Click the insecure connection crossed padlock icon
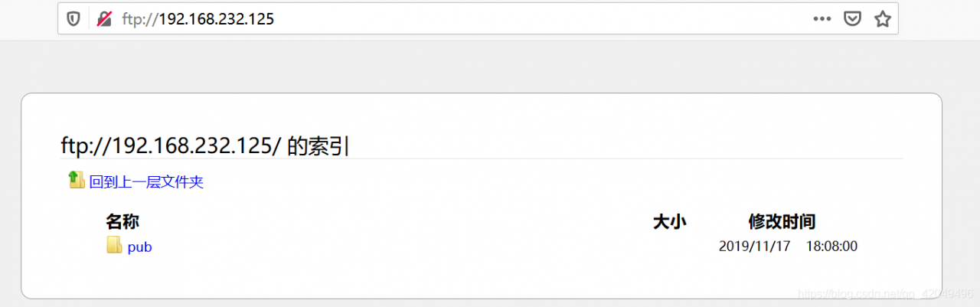This screenshot has width=980, height=307. tap(104, 19)
